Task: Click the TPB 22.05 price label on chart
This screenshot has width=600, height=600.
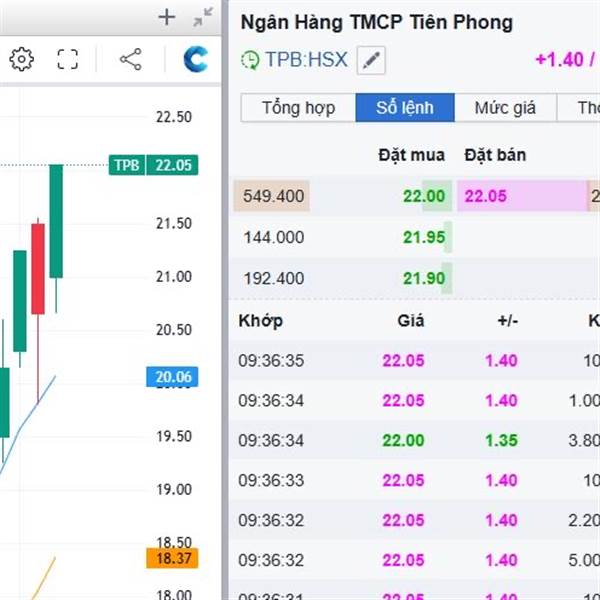Action: (x=153, y=165)
